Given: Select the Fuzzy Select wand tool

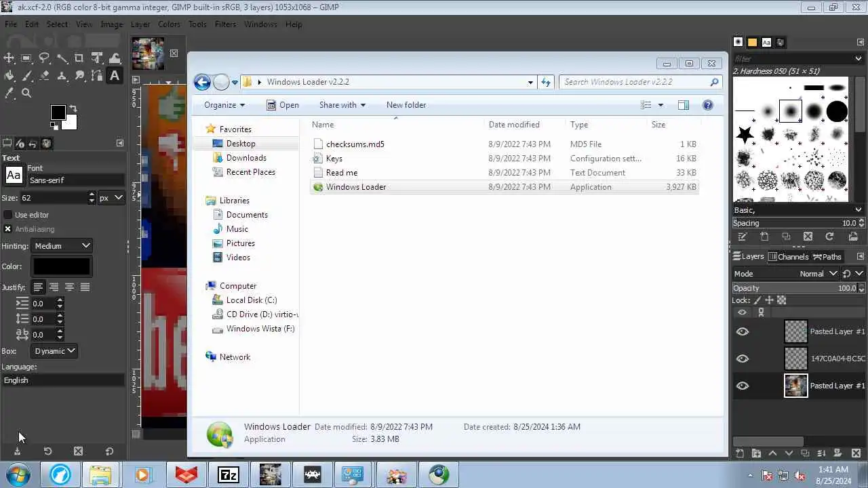Looking at the screenshot, I should (x=62, y=58).
